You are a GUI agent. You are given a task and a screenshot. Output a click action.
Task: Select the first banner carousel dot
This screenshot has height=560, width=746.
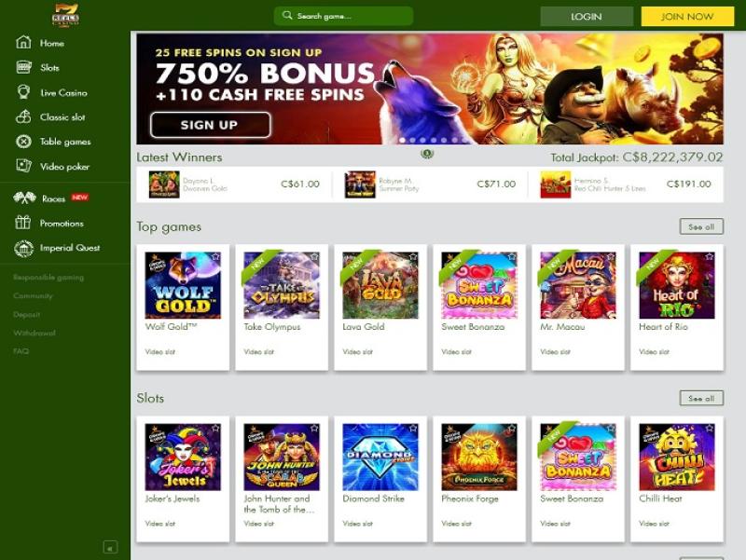tap(403, 140)
